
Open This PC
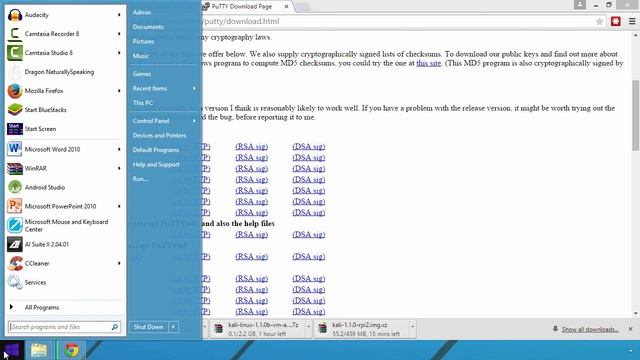(143, 103)
